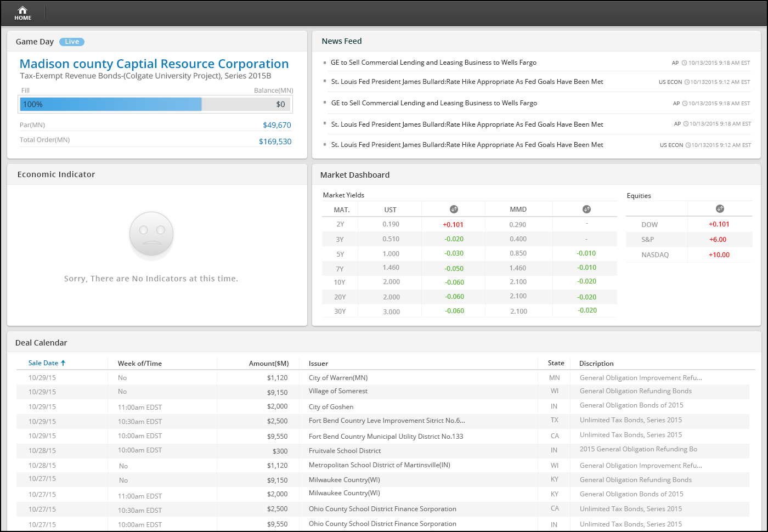768x532 pixels.
Task: Click the ascending arrow beside Sale Date
Action: click(63, 363)
